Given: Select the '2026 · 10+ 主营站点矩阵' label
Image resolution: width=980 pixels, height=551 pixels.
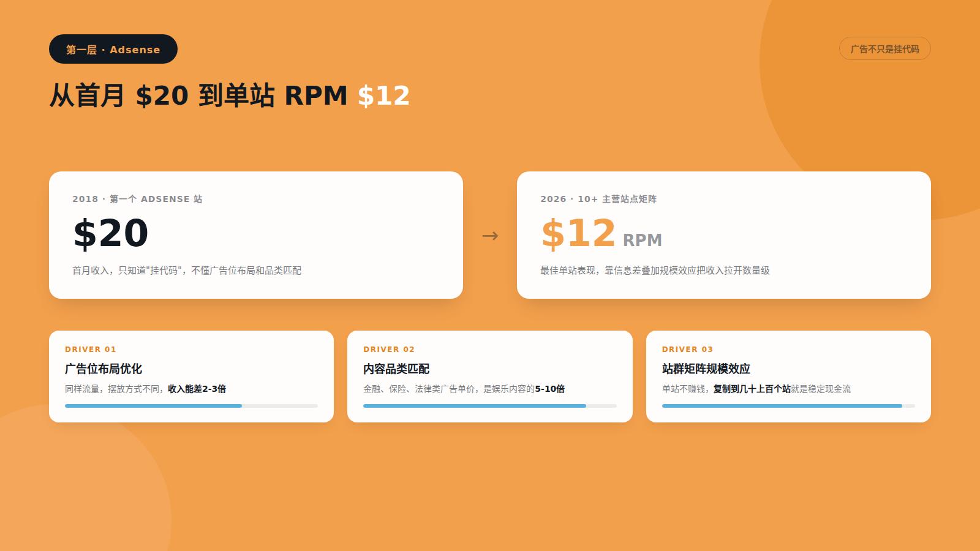Looking at the screenshot, I should (x=598, y=199).
